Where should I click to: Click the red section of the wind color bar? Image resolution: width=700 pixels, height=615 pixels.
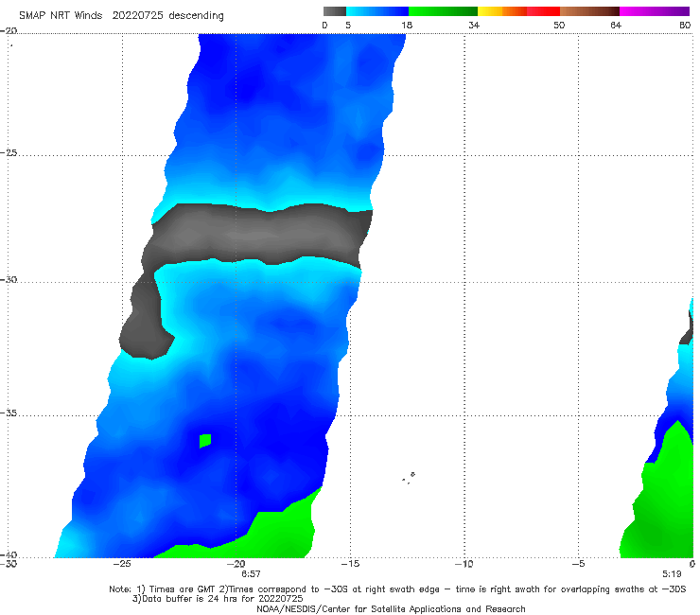click(x=543, y=11)
